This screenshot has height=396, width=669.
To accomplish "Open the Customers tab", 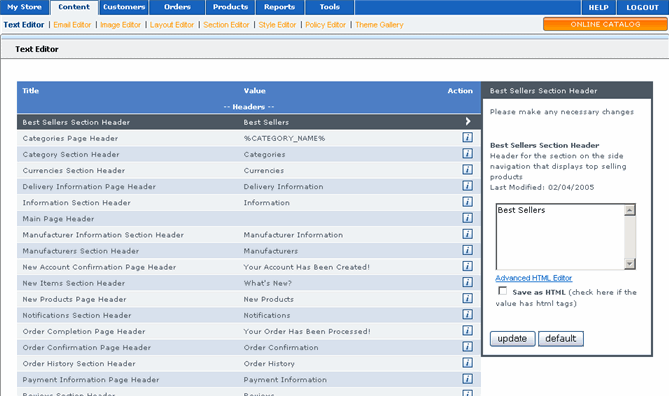I will [124, 7].
